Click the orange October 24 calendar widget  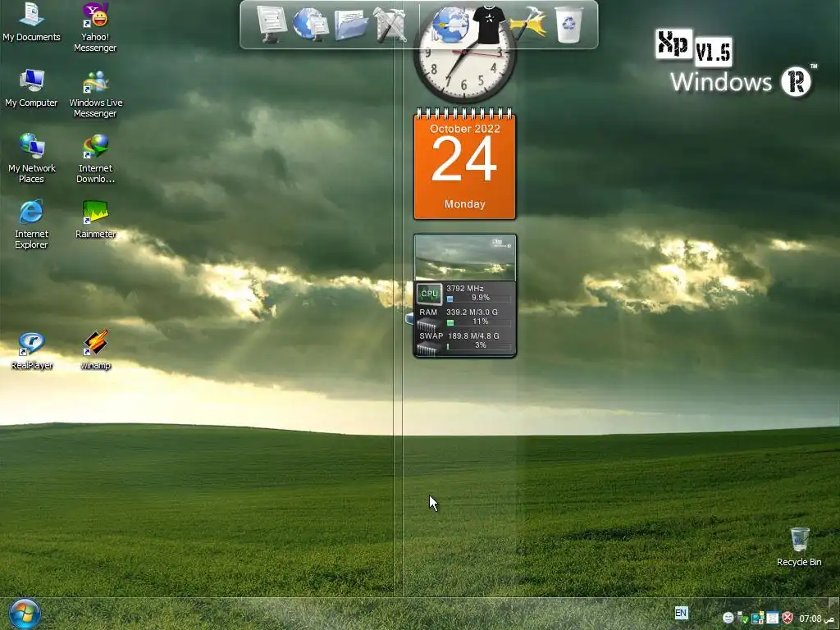click(x=464, y=164)
